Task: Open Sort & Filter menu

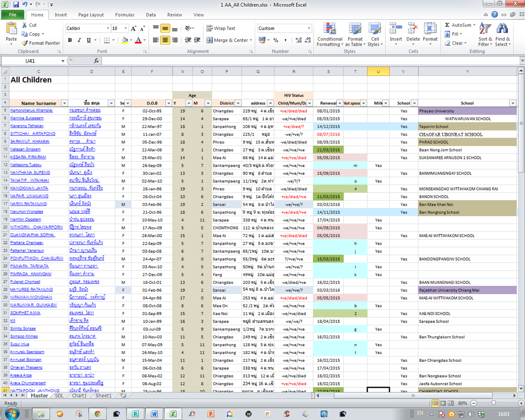Action: coord(485,35)
